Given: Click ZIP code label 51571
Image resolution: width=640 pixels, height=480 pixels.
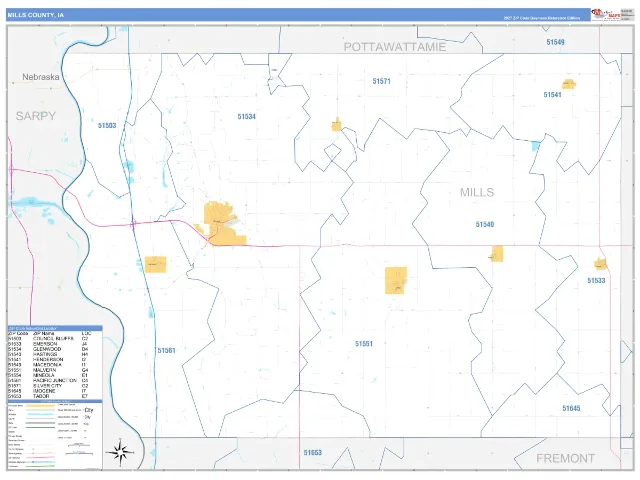Looking at the screenshot, I should point(381,81).
